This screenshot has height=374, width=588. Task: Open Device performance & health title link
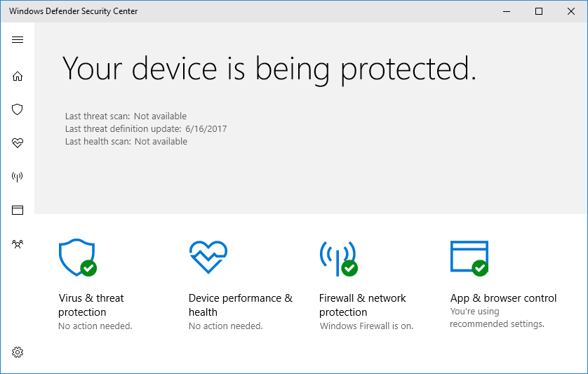(x=241, y=305)
